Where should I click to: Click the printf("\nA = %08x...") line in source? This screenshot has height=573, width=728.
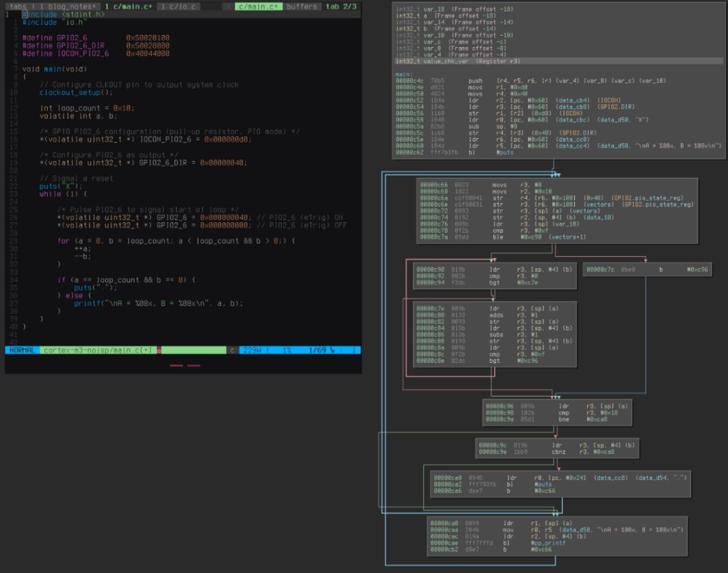158,303
